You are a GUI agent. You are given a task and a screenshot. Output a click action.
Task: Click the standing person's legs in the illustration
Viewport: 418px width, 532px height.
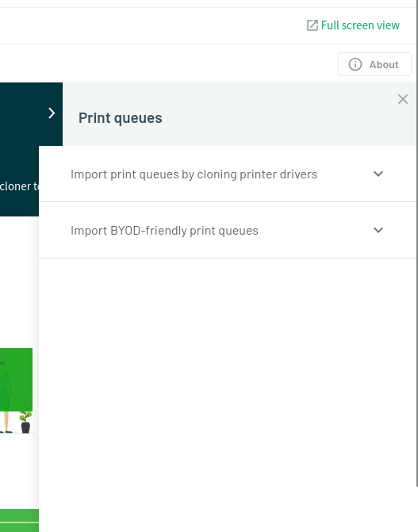tap(6, 423)
